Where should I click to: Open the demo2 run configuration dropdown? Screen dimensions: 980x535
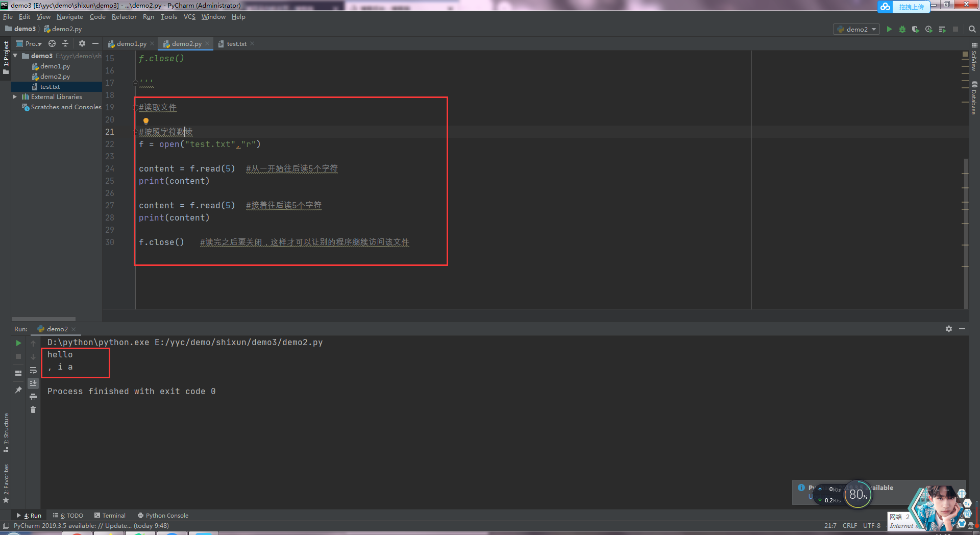pos(857,29)
